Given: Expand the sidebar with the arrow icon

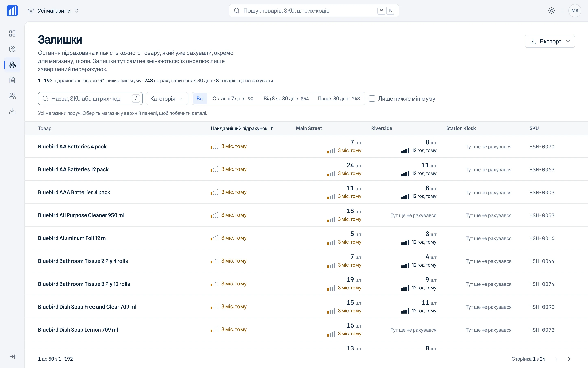Looking at the screenshot, I should coord(12,357).
